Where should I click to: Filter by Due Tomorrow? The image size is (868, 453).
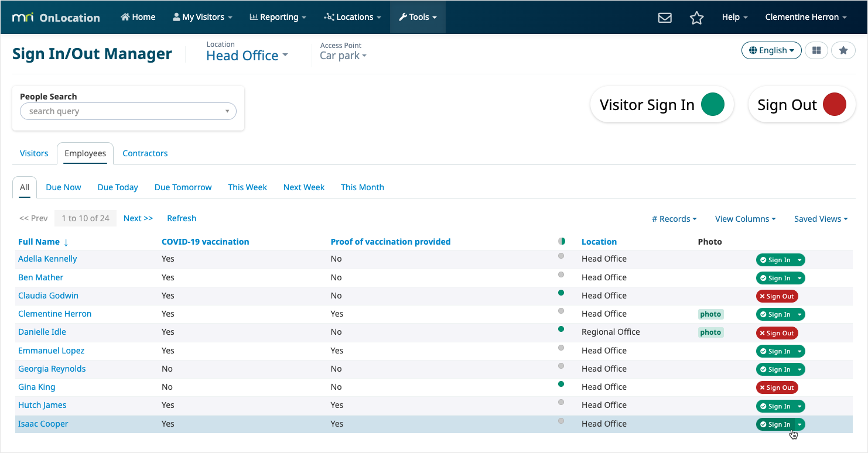click(183, 187)
